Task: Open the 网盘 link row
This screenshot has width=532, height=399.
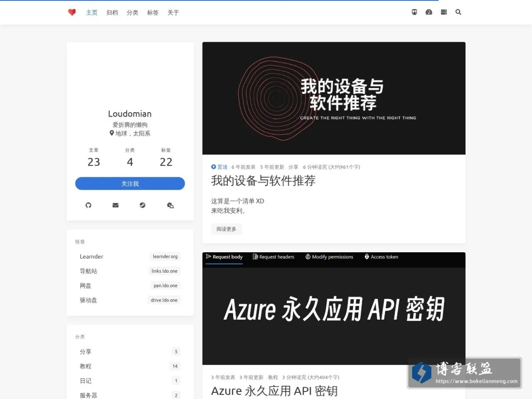Action: pos(130,286)
